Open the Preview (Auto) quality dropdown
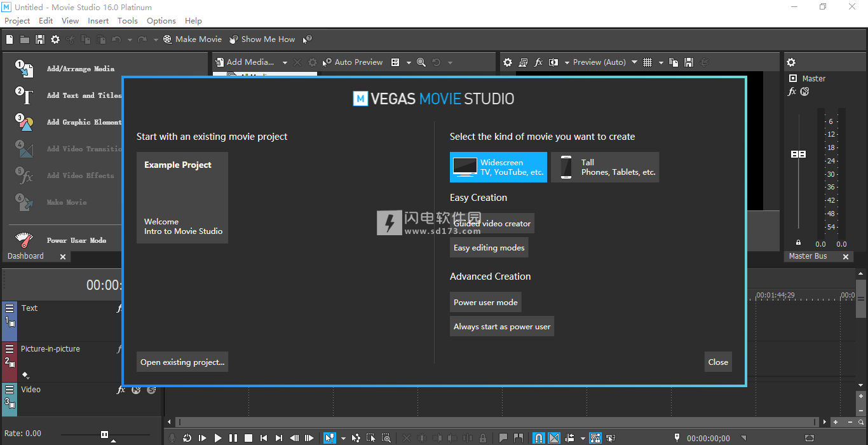Screen dimensions: 868x445 tap(604, 62)
